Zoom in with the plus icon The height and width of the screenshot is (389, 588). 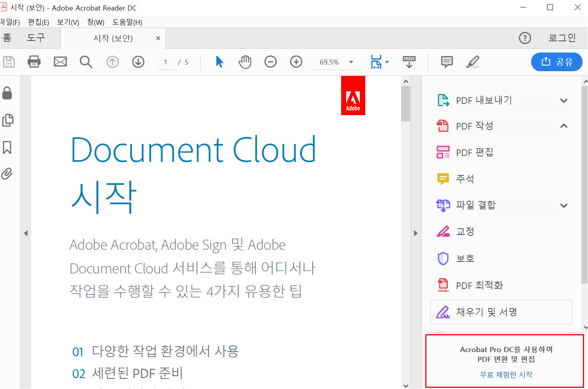296,62
